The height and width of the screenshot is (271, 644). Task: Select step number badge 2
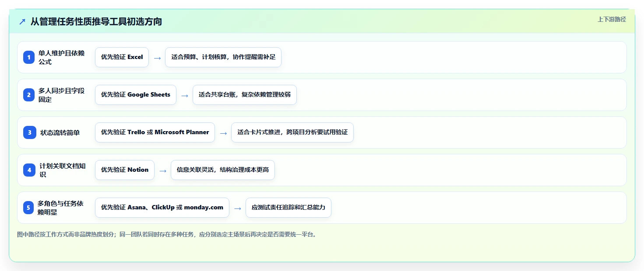[29, 95]
